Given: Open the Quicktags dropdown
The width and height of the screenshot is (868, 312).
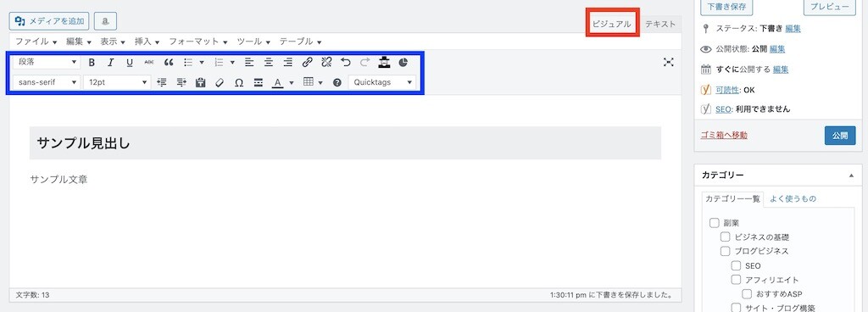Looking at the screenshot, I should 382,82.
